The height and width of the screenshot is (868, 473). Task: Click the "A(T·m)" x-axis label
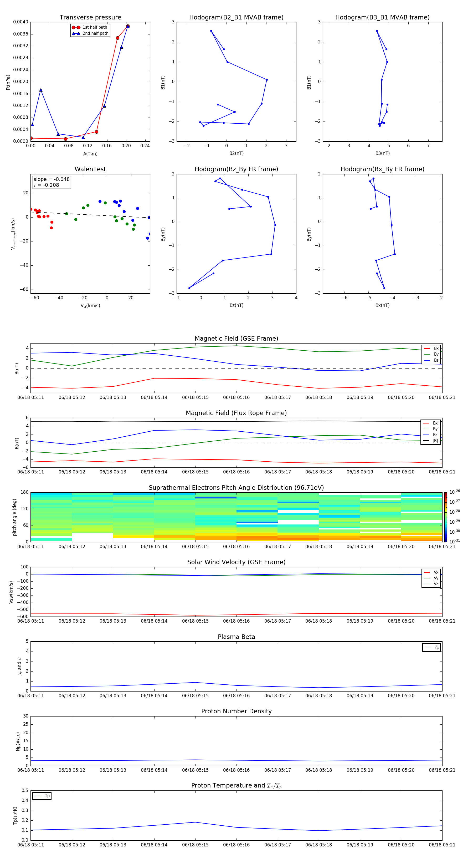click(x=90, y=154)
